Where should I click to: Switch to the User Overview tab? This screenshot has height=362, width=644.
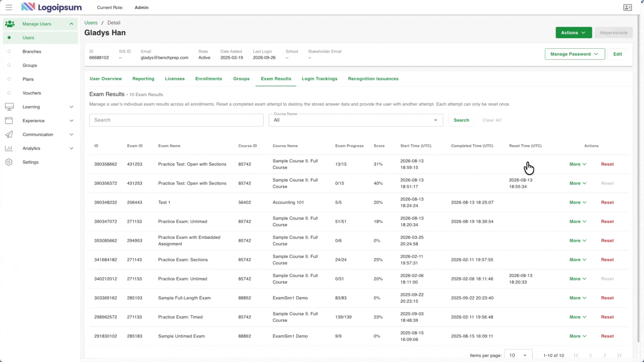106,79
